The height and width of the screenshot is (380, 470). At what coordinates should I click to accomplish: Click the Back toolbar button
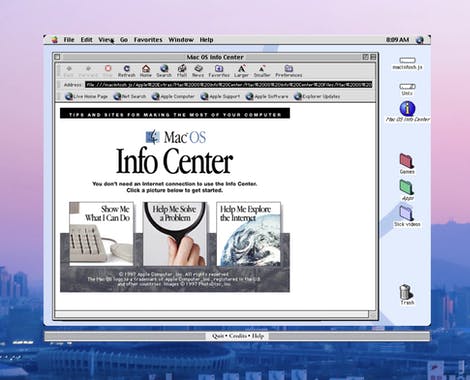coord(68,71)
